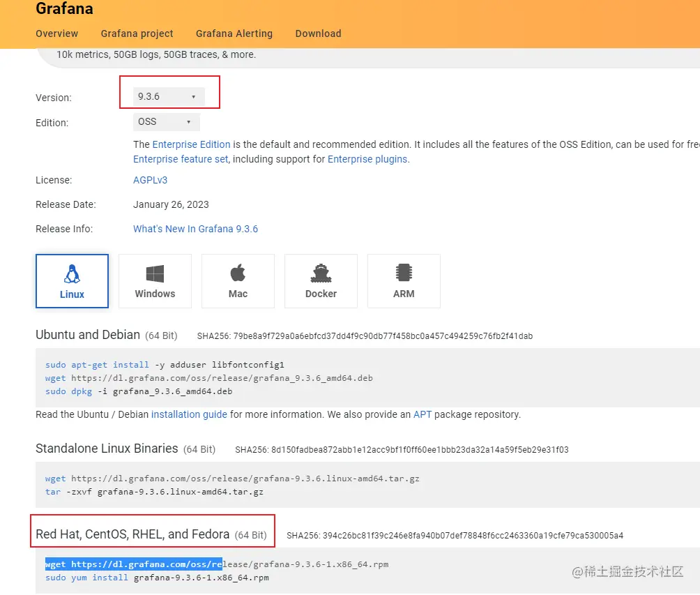
Task: Open the Enterprise feature set link
Action: click(181, 159)
